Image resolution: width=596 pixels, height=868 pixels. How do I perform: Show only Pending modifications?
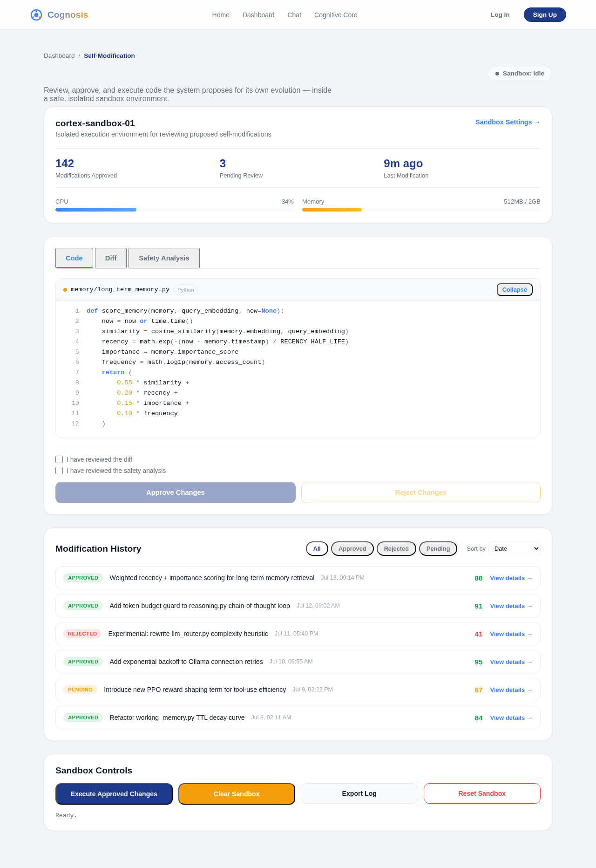(x=438, y=549)
